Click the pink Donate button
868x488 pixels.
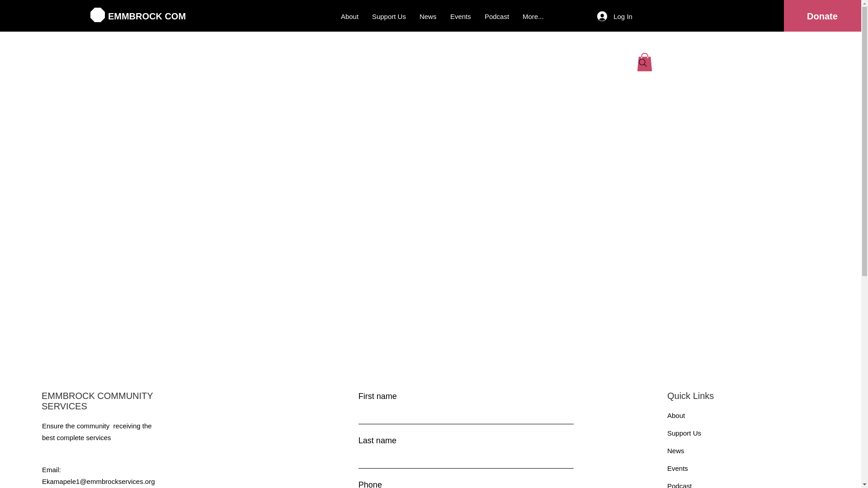822,16
